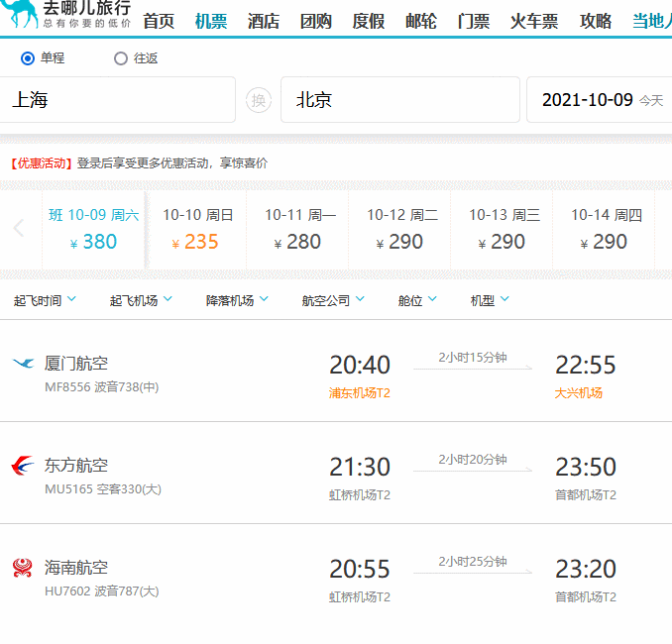Expand the 起飞机场 filter dropdown
The height and width of the screenshot is (644, 672).
pos(141,300)
